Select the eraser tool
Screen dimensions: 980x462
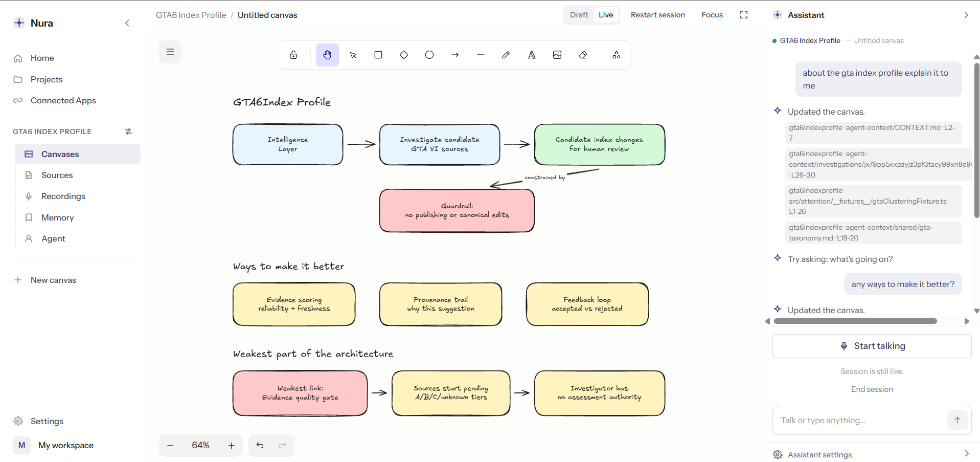click(583, 55)
